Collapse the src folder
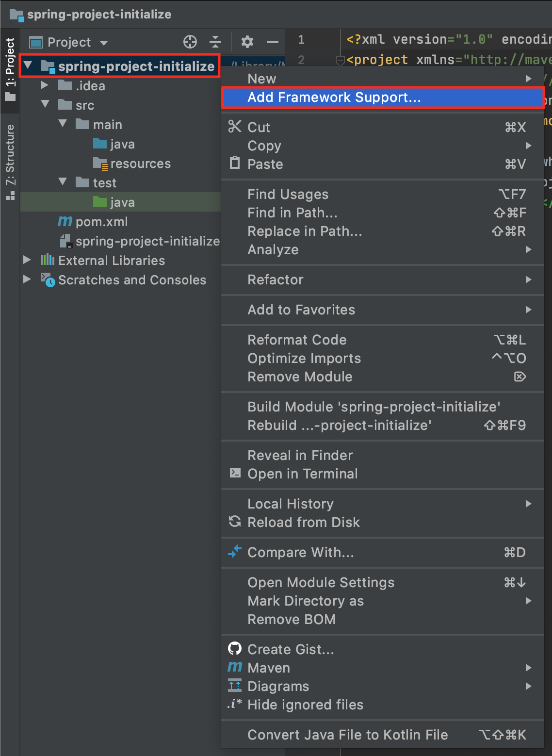552x756 pixels. (45, 104)
